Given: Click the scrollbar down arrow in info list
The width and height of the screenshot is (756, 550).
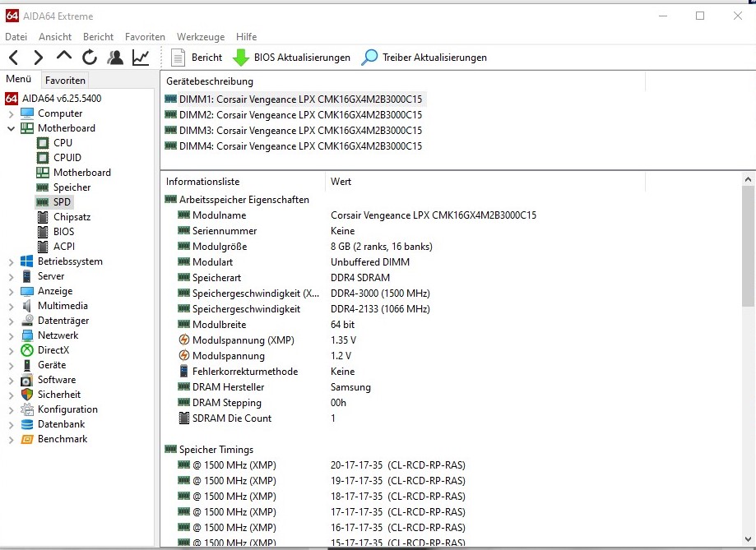Looking at the screenshot, I should click(748, 539).
